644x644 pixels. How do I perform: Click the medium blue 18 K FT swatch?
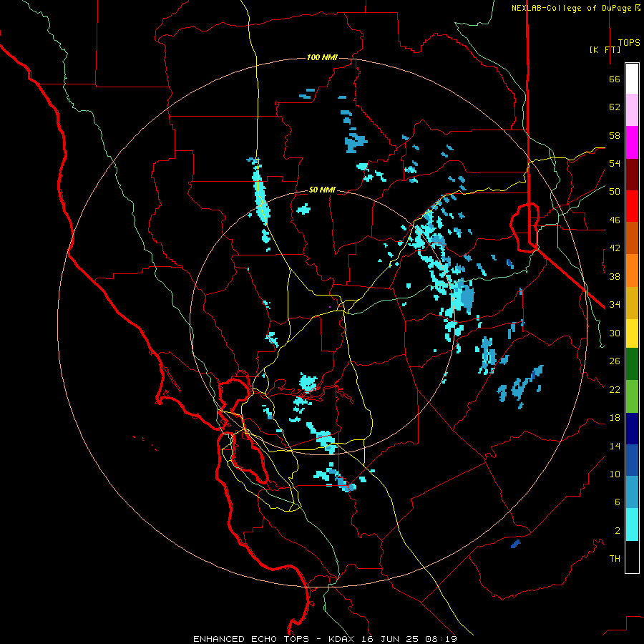pyautogui.click(x=632, y=460)
